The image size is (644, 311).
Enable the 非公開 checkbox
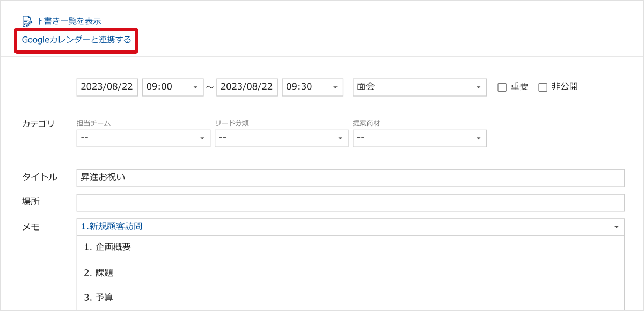pos(543,87)
